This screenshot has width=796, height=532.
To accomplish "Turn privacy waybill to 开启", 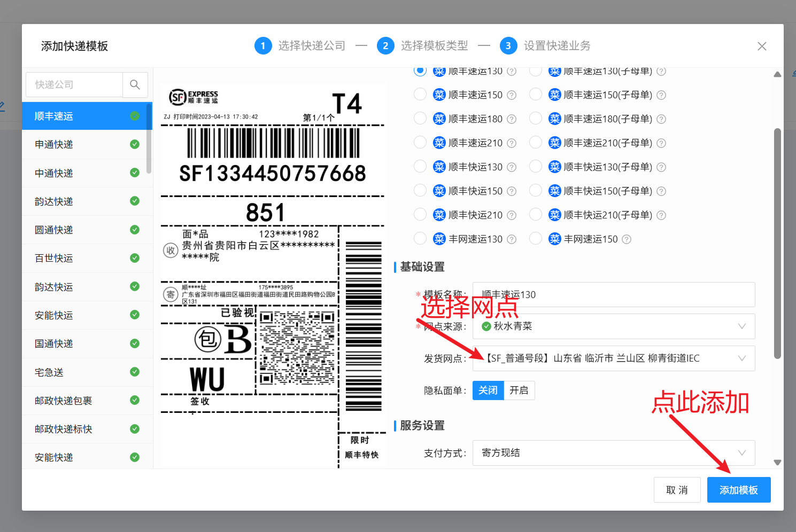I will (519, 390).
